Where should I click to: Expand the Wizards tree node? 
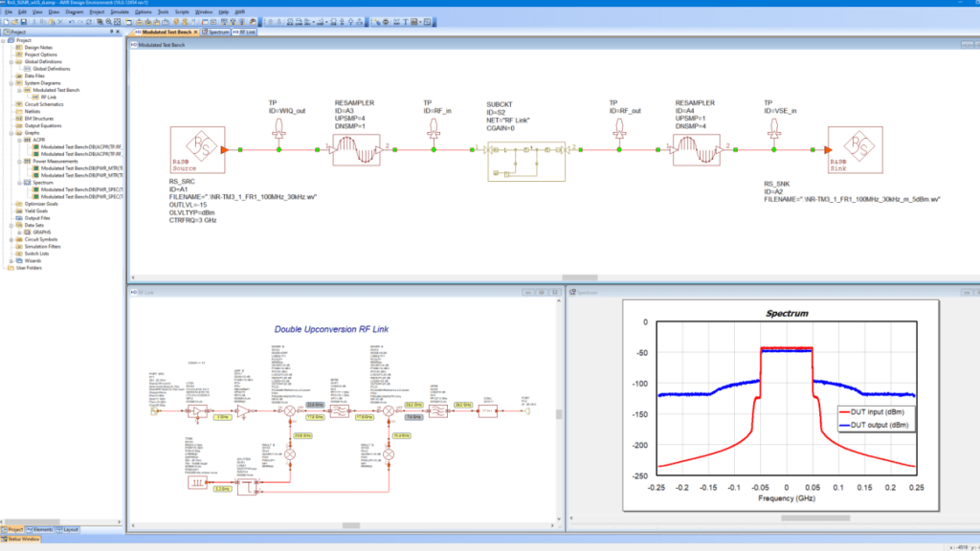click(11, 260)
